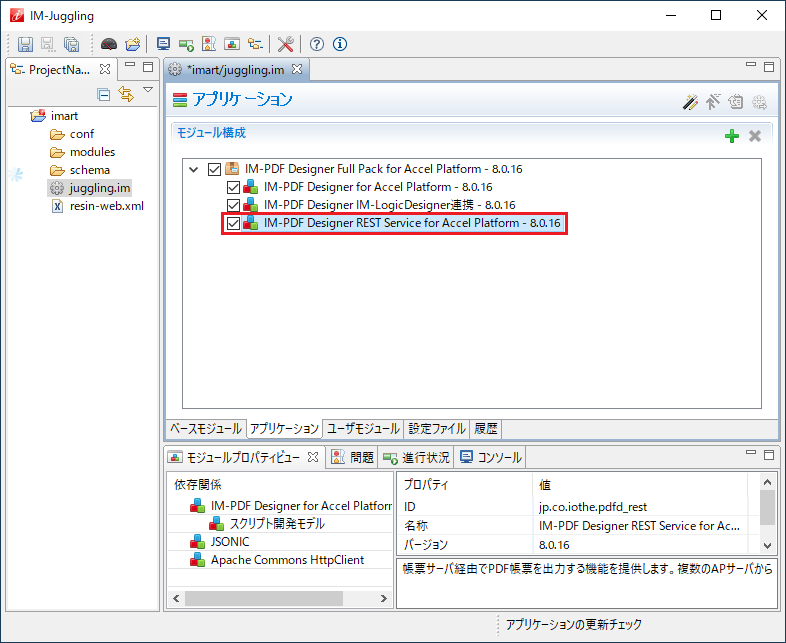This screenshot has height=643, width=786.
Task: Open the コンソール view tab
Action: (x=491, y=458)
